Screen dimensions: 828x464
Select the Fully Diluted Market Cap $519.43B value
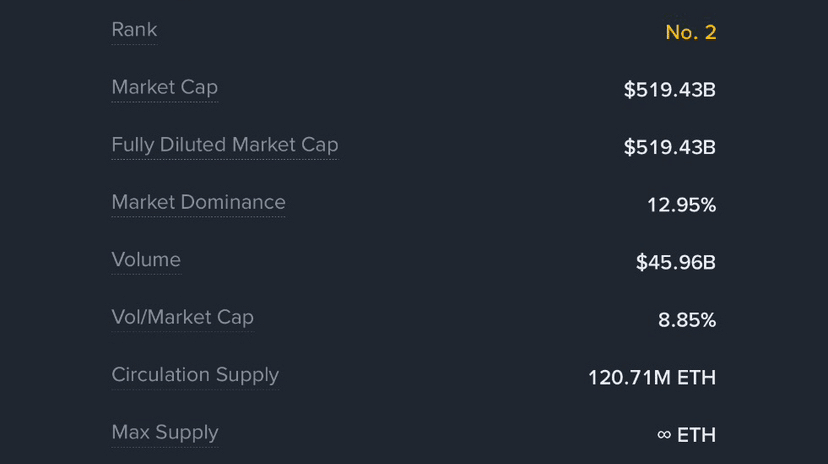coord(669,148)
